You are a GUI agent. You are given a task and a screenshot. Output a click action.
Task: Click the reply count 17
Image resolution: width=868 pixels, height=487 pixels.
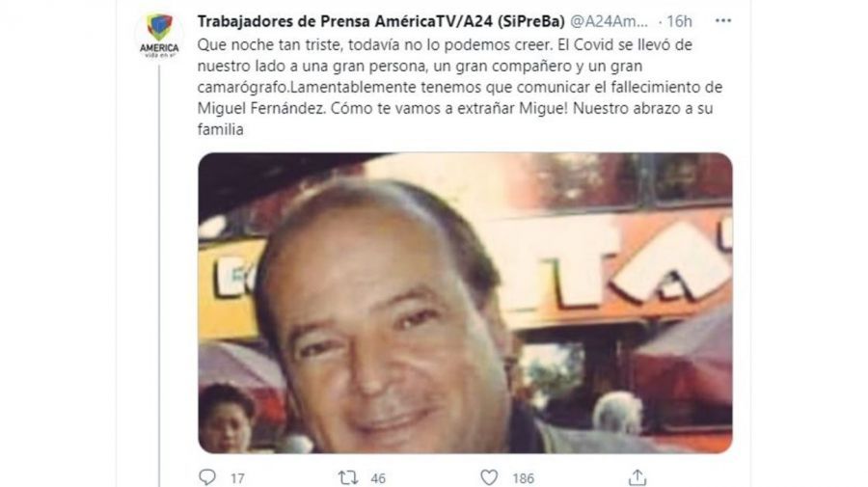click(x=237, y=478)
